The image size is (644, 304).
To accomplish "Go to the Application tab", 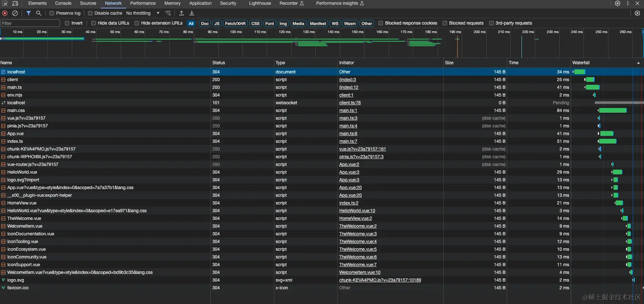I will coord(200,3).
